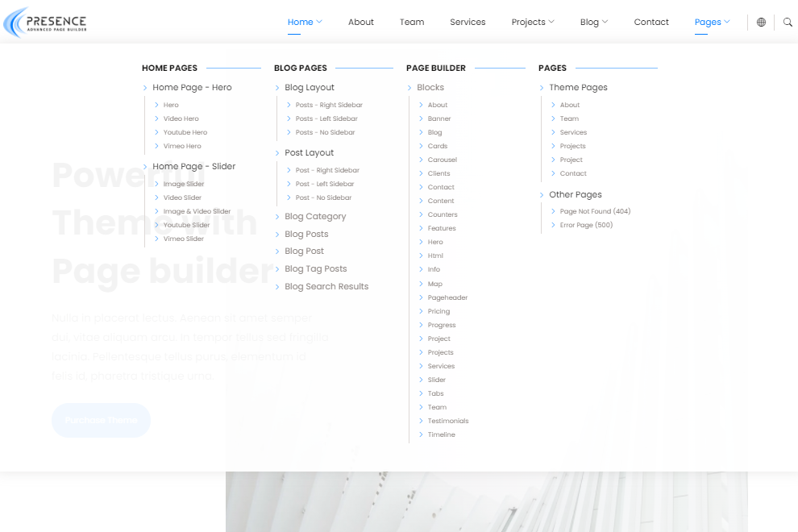Open Home Page - Slider link
The height and width of the screenshot is (532, 798).
point(194,167)
